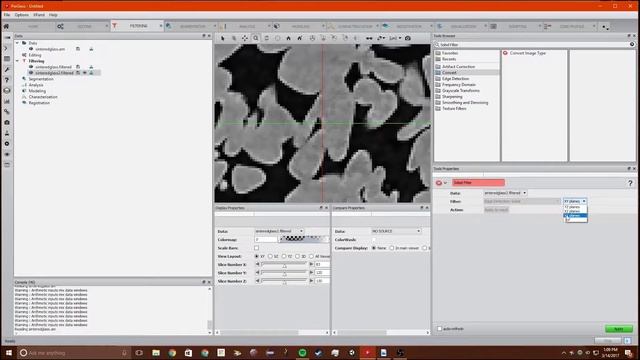This screenshot has width=640, height=360.
Task: Click the Task View taskbar icon
Action: (139, 353)
